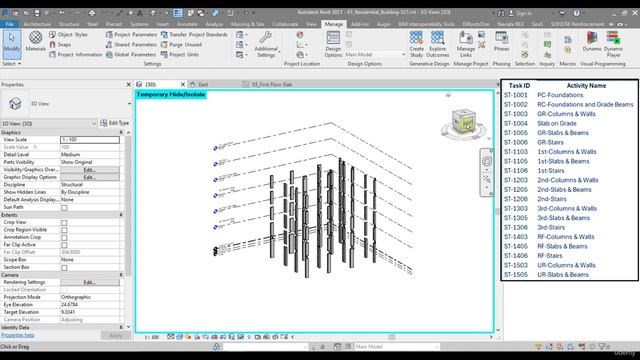Click Print icon in quick access toolbar

[92, 13]
